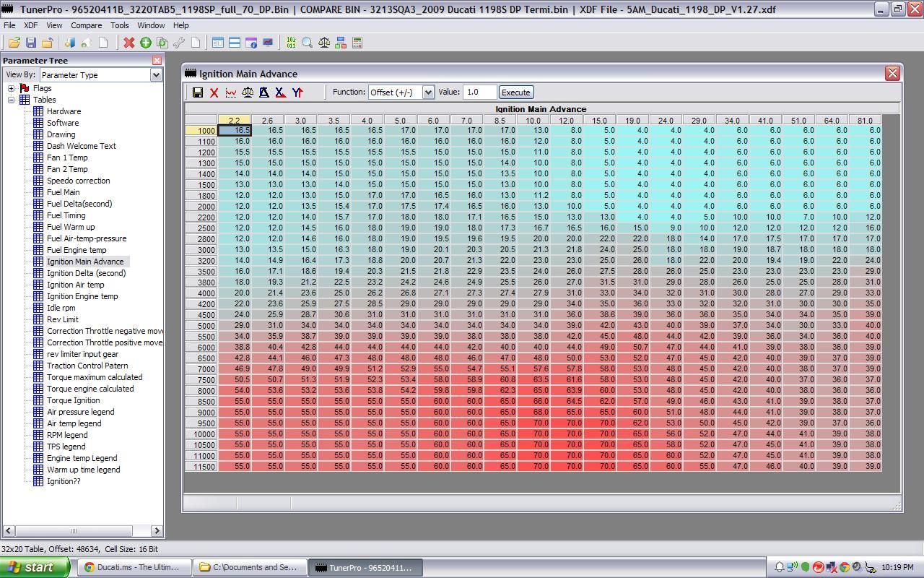Click the open bin file folder icon
Image resolution: width=924 pixels, height=578 pixels.
click(14, 43)
